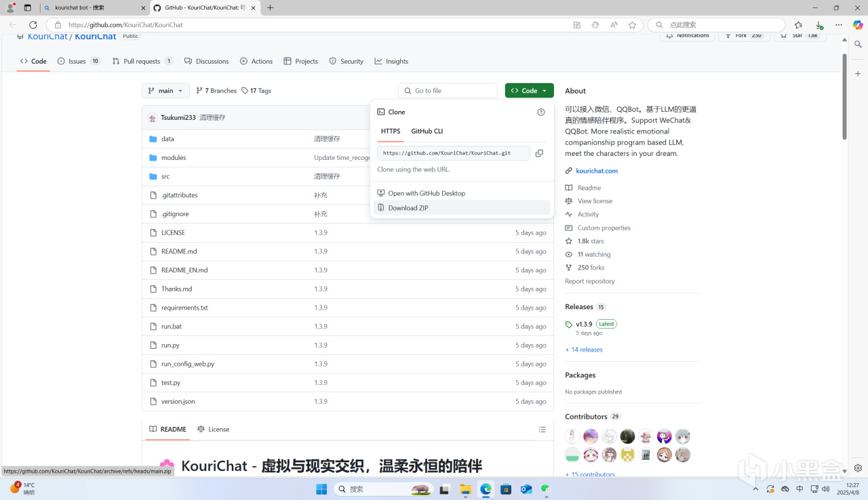Click the Download ZIP option
Image resolution: width=868 pixels, height=500 pixels.
click(462, 208)
